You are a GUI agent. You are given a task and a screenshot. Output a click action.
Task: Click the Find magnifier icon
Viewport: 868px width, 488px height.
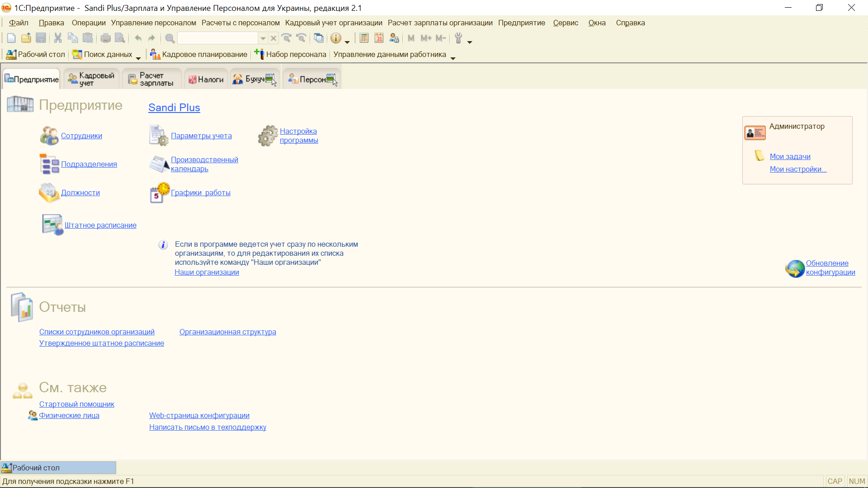(x=170, y=38)
